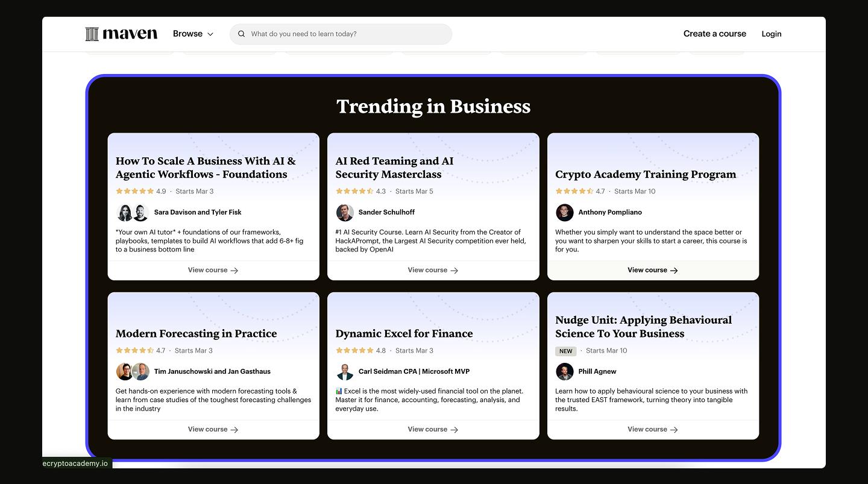Open the Create a course link
The image size is (868, 484).
coord(715,34)
